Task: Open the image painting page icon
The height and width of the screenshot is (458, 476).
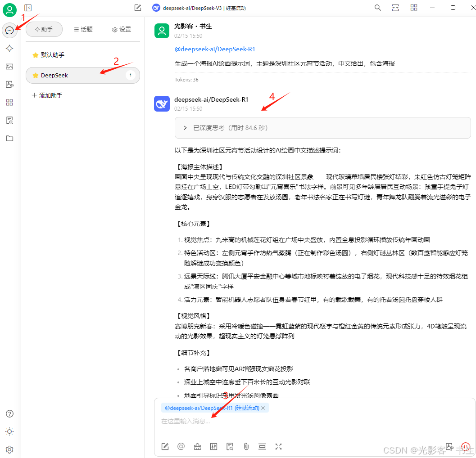Action: 9,67
